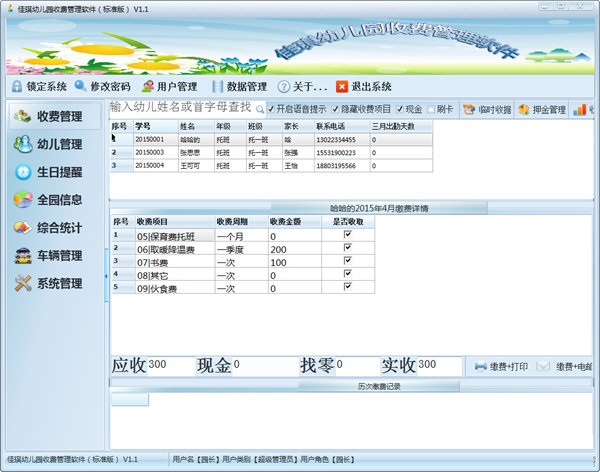Screen dimensions: 600x472
Task: Click the 生日提醒 clock icon
Action: click(23, 172)
